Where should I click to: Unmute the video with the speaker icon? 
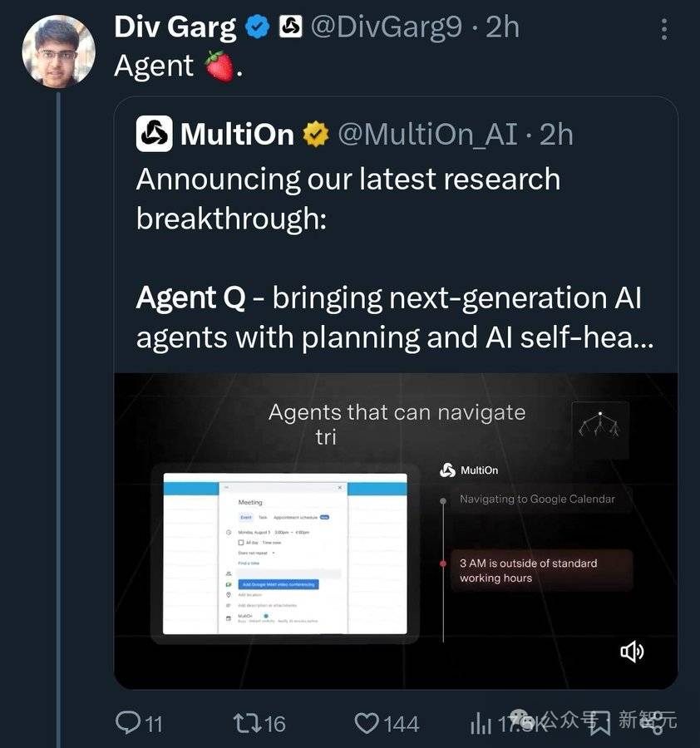coord(632,652)
